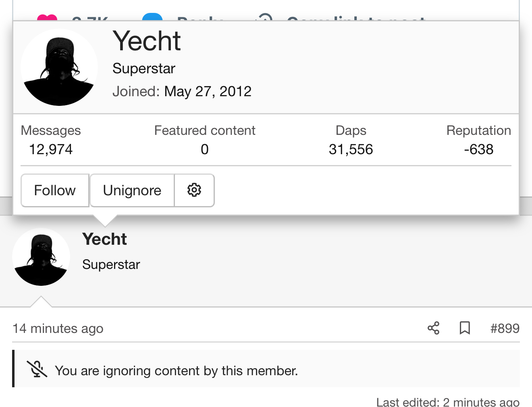Open member tools gear icon in popup
The height and width of the screenshot is (407, 532).
[x=194, y=190]
